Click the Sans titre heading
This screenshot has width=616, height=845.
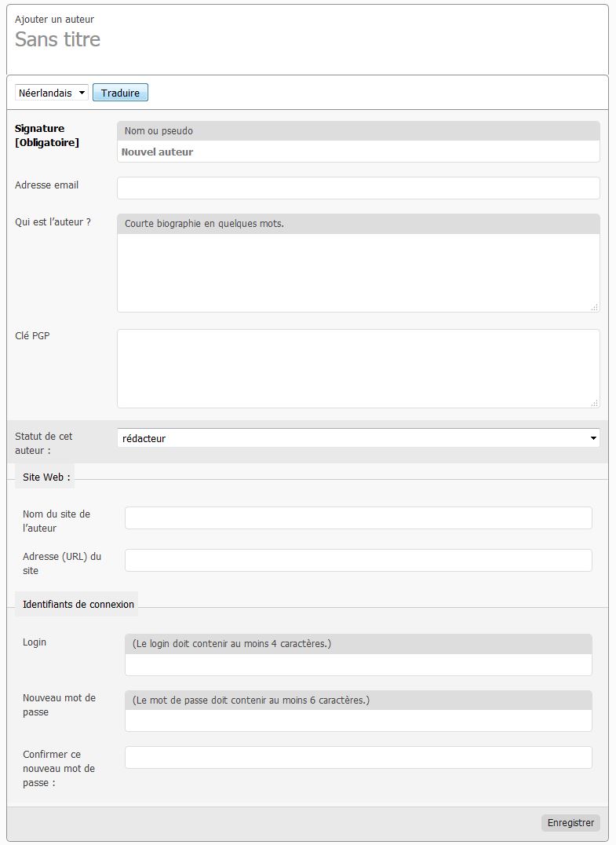click(58, 39)
